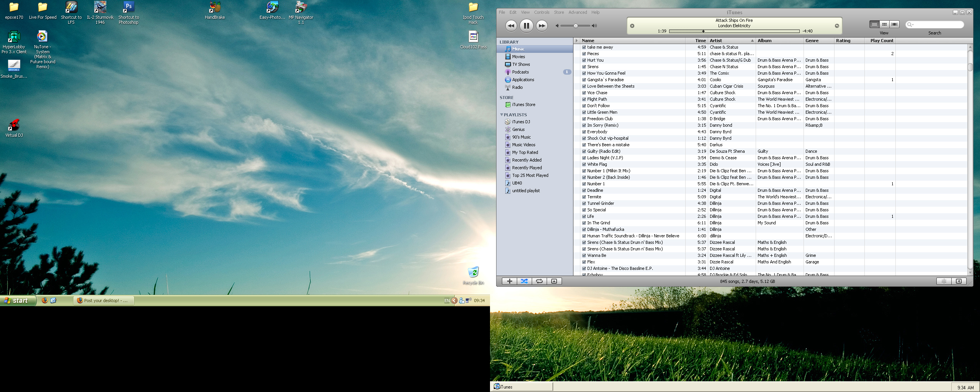Open Radio in the iTunes sidebar
Screen dimensions: 980x392
pos(535,87)
